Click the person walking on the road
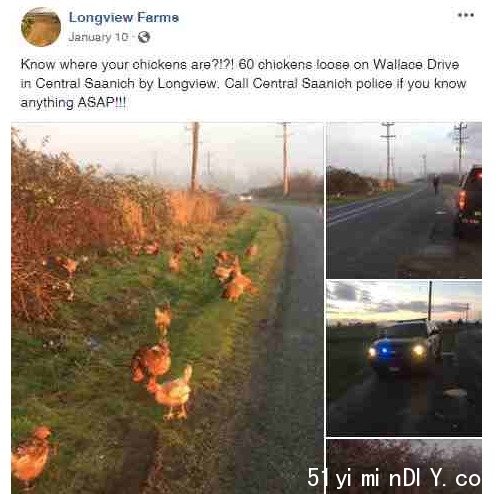 (436, 184)
